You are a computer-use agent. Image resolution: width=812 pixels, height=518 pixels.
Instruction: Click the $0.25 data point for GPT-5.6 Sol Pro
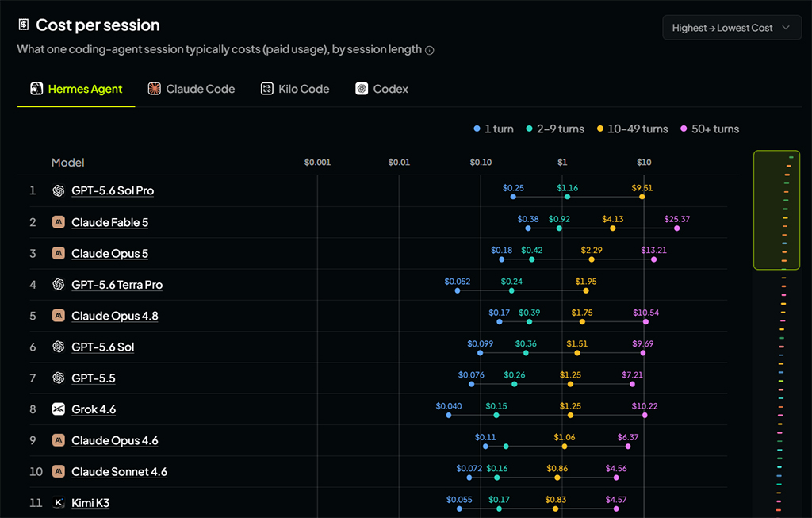pos(513,197)
